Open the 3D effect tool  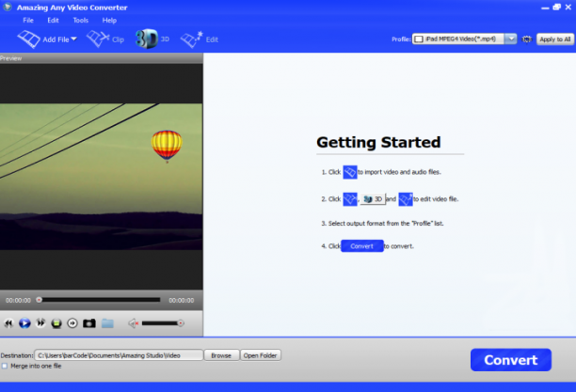click(152, 39)
